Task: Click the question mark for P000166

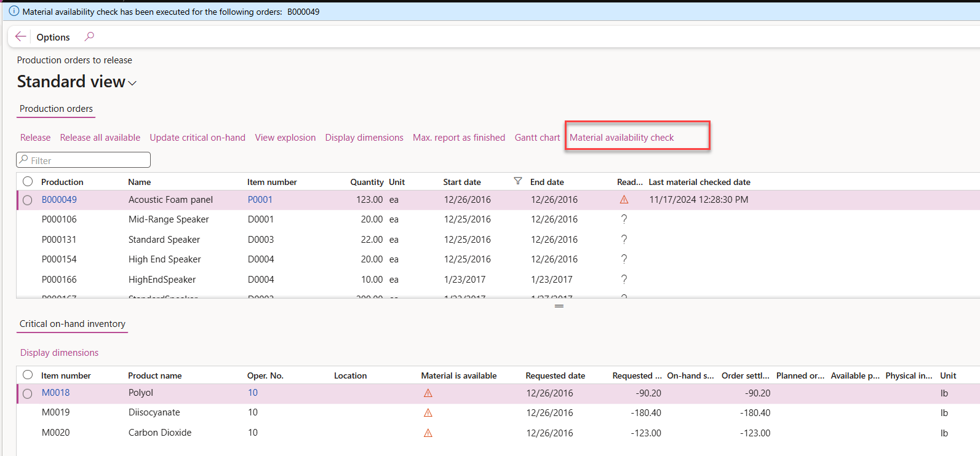Action: coord(624,280)
